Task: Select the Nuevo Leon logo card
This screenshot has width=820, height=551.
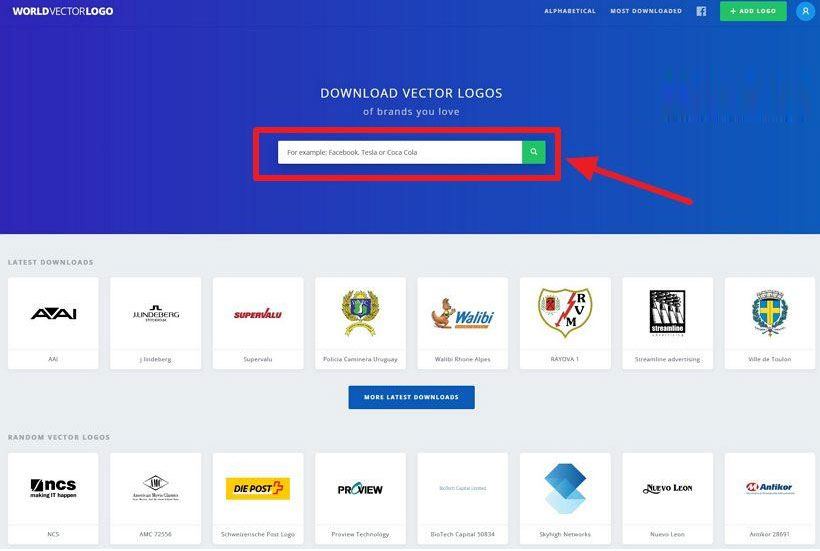Action: tap(667, 489)
